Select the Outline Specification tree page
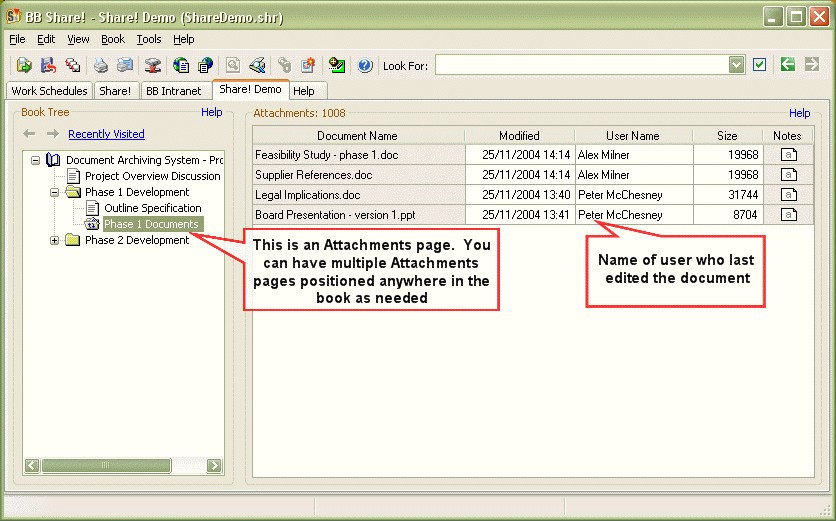Screen dimensions: 836x521 [x=152, y=208]
